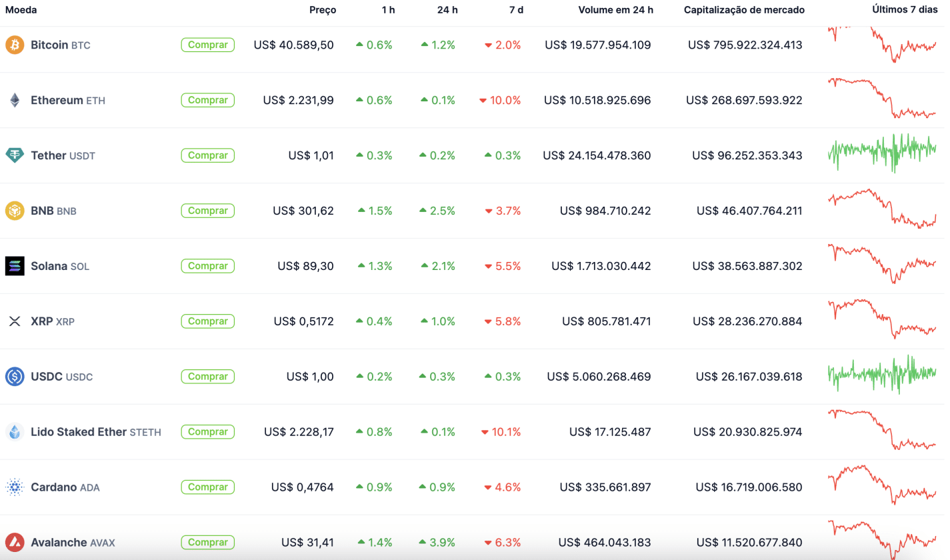
Task: Click the Lido Staked Ether logo icon
Action: click(15, 432)
